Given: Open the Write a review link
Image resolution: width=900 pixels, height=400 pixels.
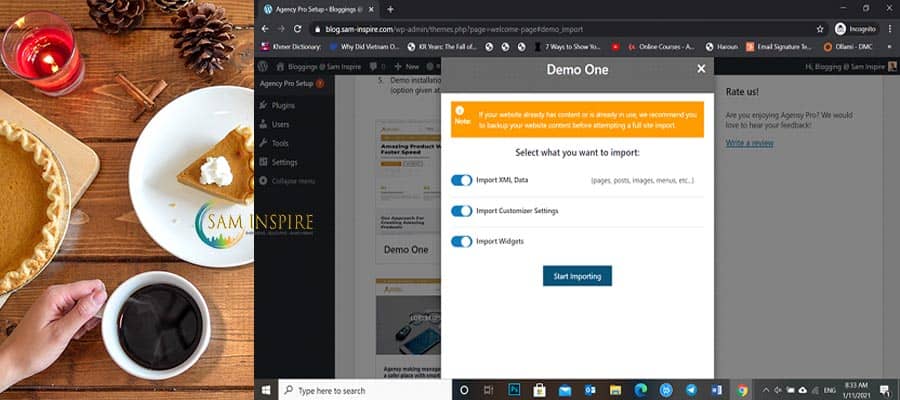Looking at the screenshot, I should click(x=749, y=143).
